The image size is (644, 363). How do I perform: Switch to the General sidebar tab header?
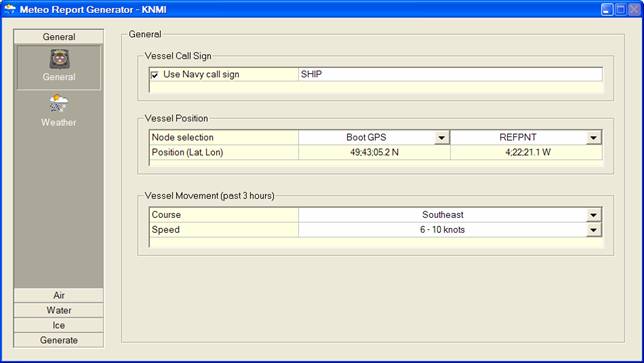click(59, 37)
